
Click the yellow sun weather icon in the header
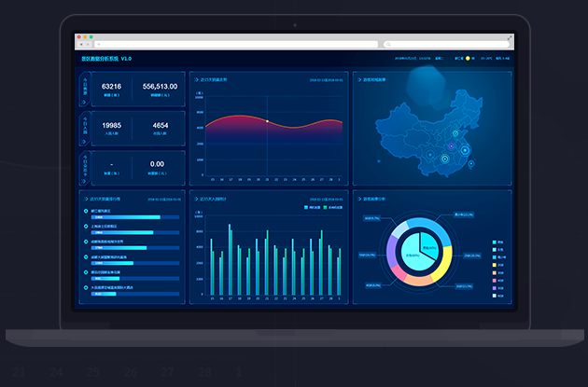pyautogui.click(x=468, y=59)
